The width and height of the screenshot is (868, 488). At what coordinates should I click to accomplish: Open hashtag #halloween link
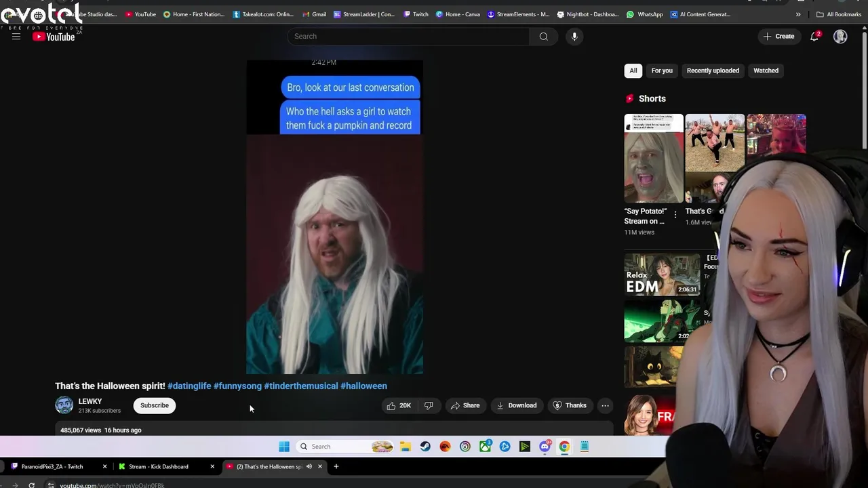click(x=363, y=386)
